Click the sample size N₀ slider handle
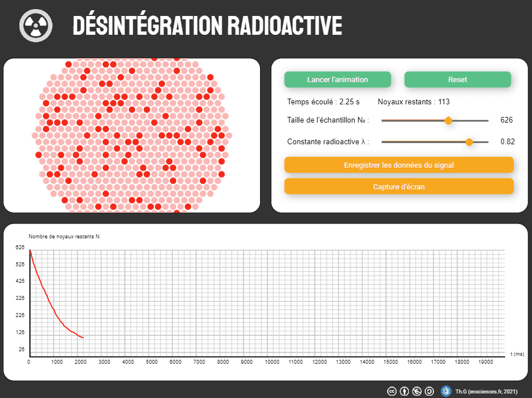 (x=448, y=120)
